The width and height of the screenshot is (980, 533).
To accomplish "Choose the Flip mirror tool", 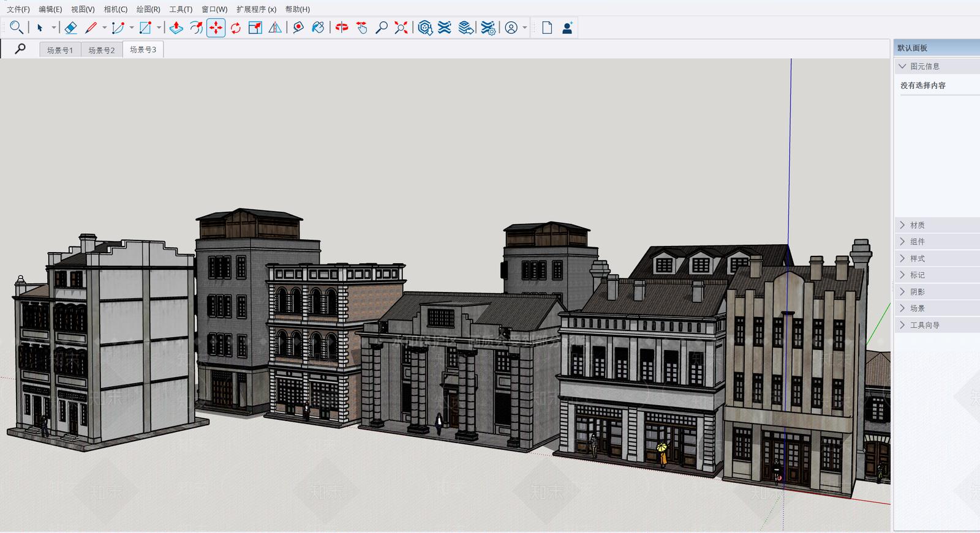I will coord(276,28).
